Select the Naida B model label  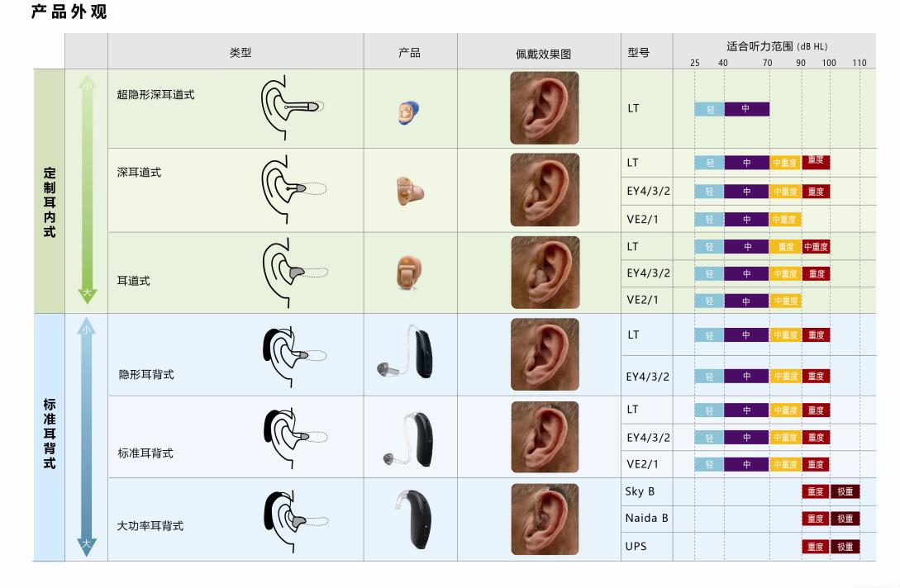click(646, 519)
